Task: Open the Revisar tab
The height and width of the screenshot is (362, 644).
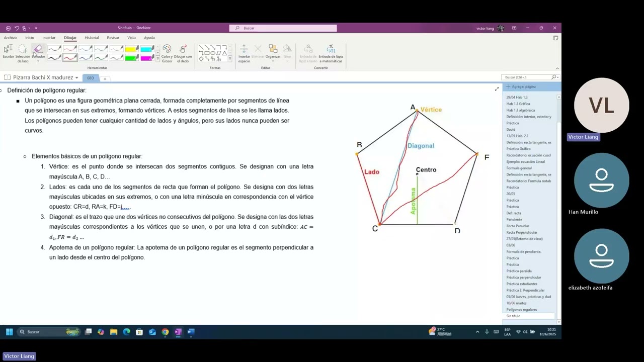Action: pos(113,38)
